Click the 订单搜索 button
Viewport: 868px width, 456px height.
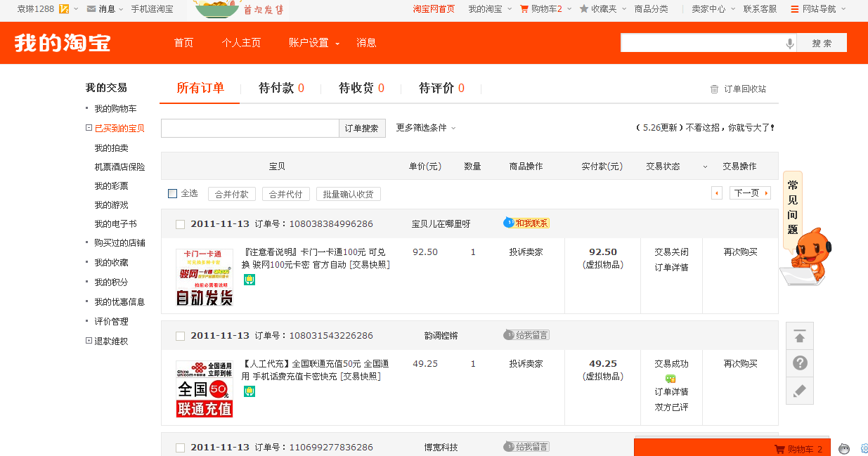(362, 129)
